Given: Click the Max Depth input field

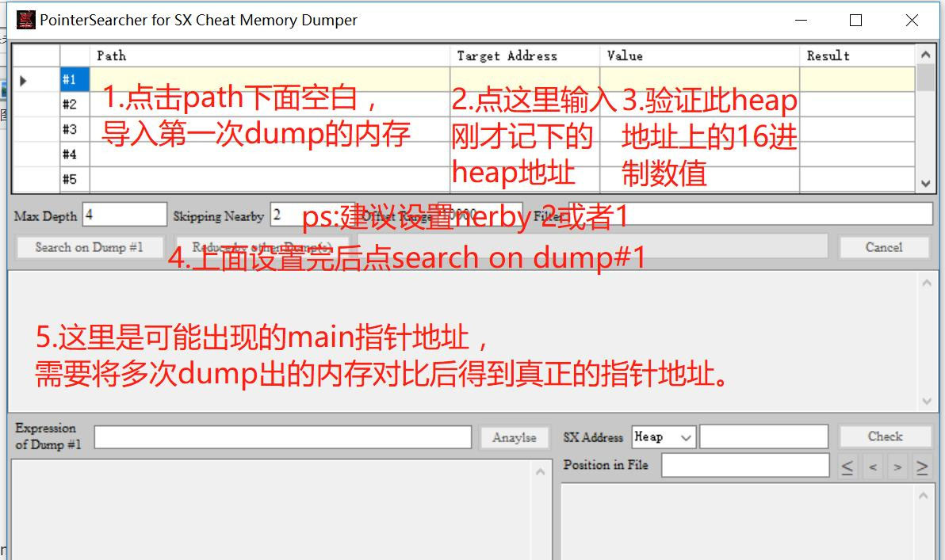Looking at the screenshot, I should [x=124, y=215].
